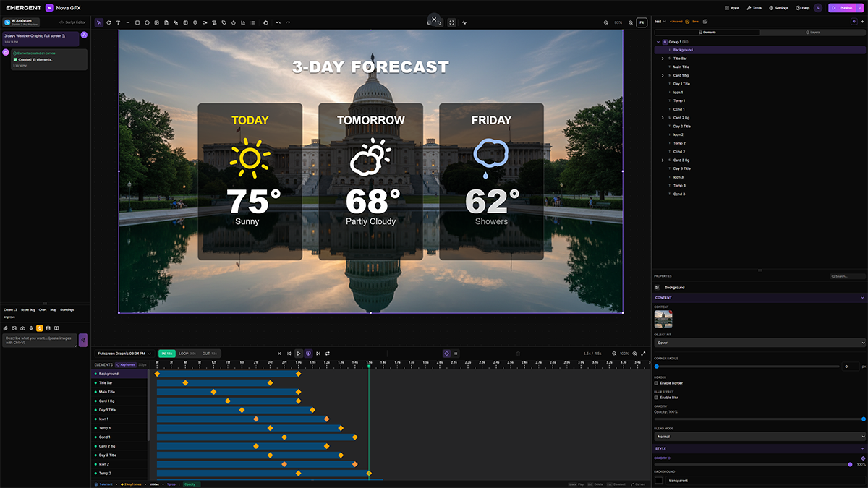Image resolution: width=868 pixels, height=488 pixels.
Task: Enable Border checkbox
Action: pyautogui.click(x=656, y=383)
